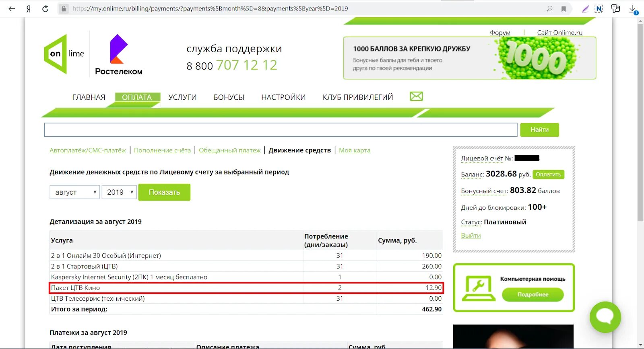Open the feedback chat extension icon
The width and height of the screenshot is (644, 349).
click(615, 8)
